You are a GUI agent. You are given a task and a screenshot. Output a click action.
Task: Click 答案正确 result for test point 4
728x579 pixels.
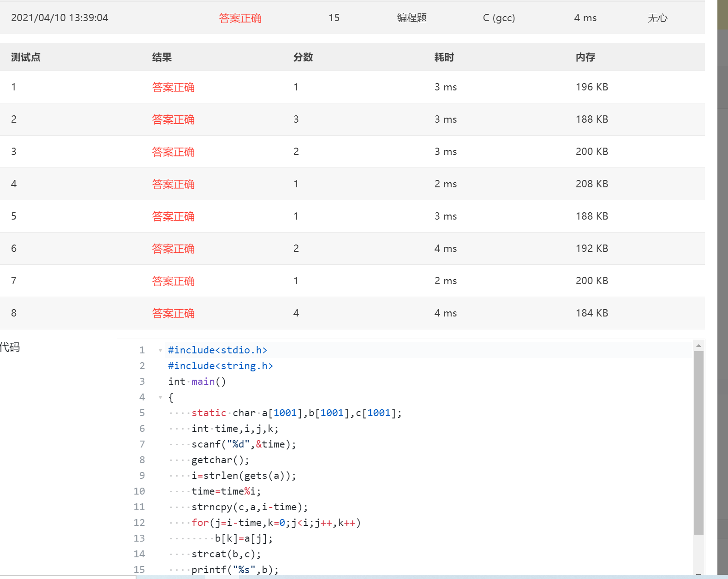point(173,184)
